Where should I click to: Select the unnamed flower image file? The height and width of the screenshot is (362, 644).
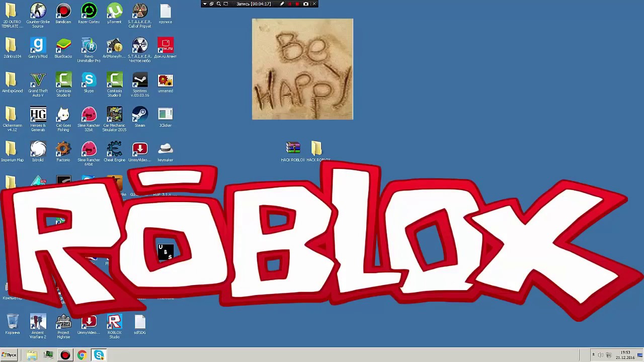coord(166,82)
